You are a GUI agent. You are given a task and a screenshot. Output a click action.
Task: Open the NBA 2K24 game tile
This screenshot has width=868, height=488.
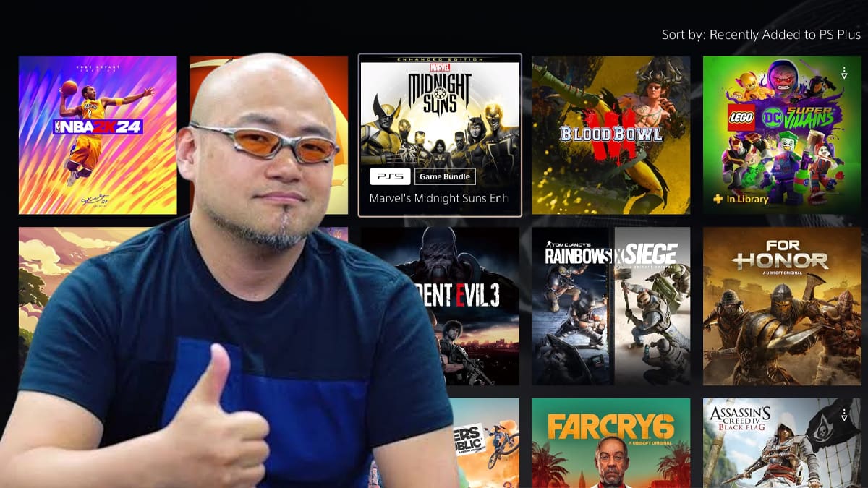tap(98, 135)
